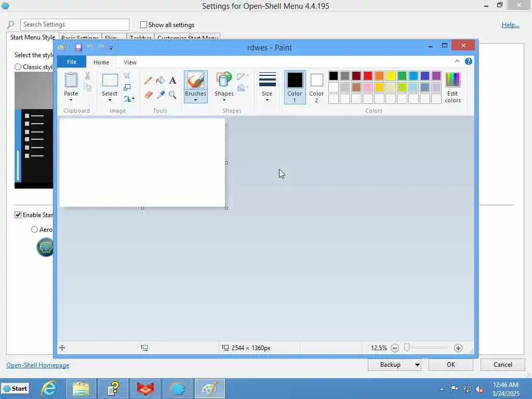Open the Help link in settings

[x=510, y=25]
